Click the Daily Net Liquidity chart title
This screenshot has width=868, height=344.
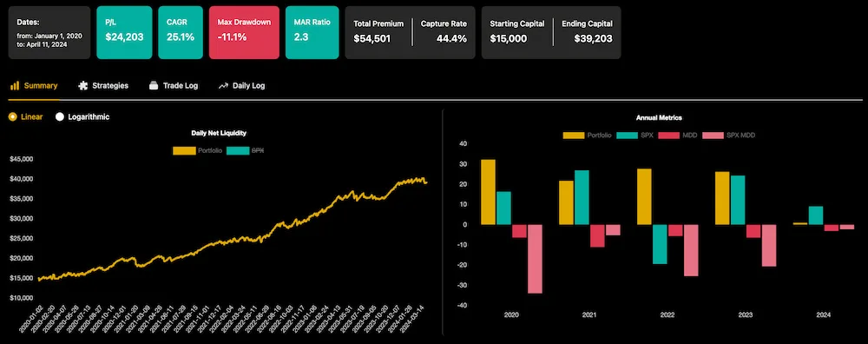tap(219, 133)
